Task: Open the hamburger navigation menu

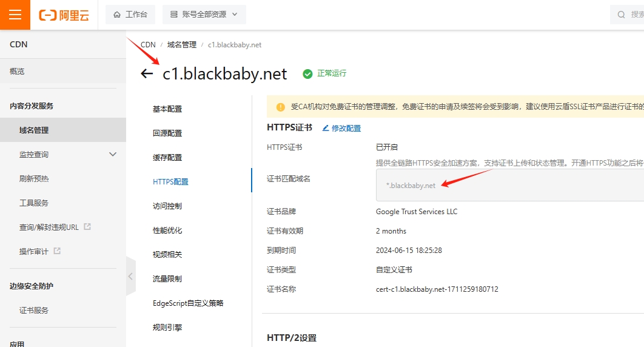Action: click(x=15, y=15)
